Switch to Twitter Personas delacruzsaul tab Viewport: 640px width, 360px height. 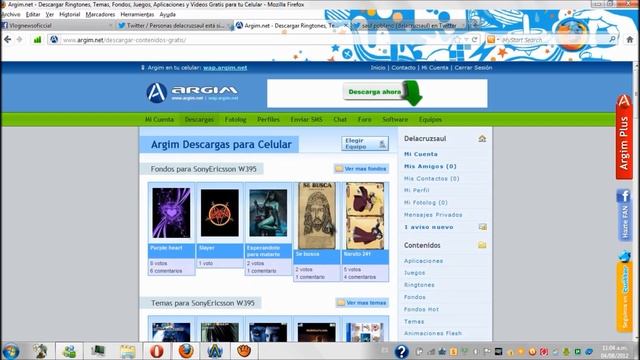[175, 25]
